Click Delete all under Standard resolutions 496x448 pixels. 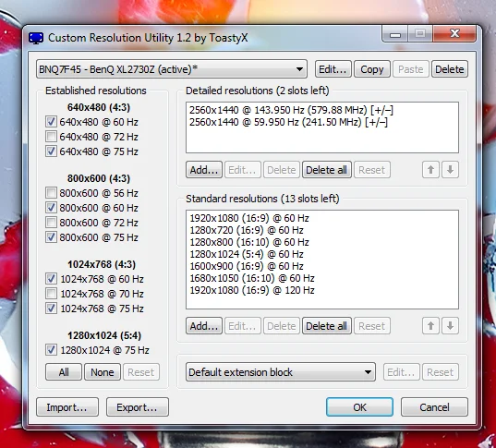coord(326,326)
